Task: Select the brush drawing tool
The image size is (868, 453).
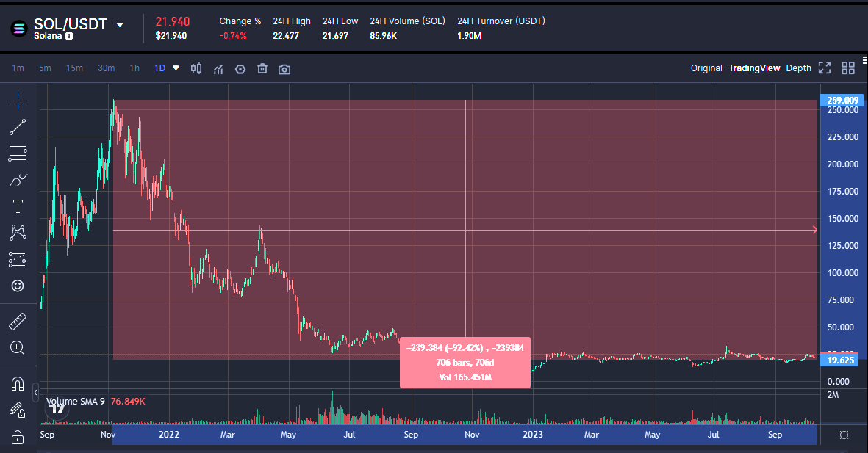Action: (x=18, y=181)
